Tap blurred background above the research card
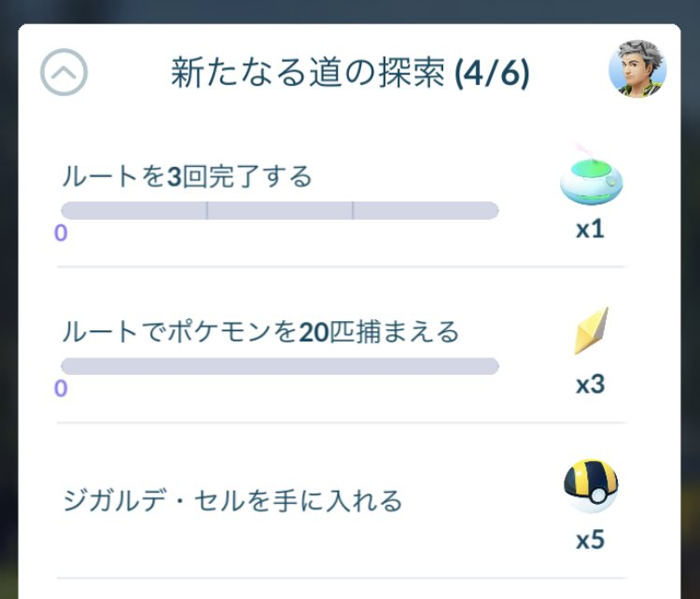 (x=350, y=11)
